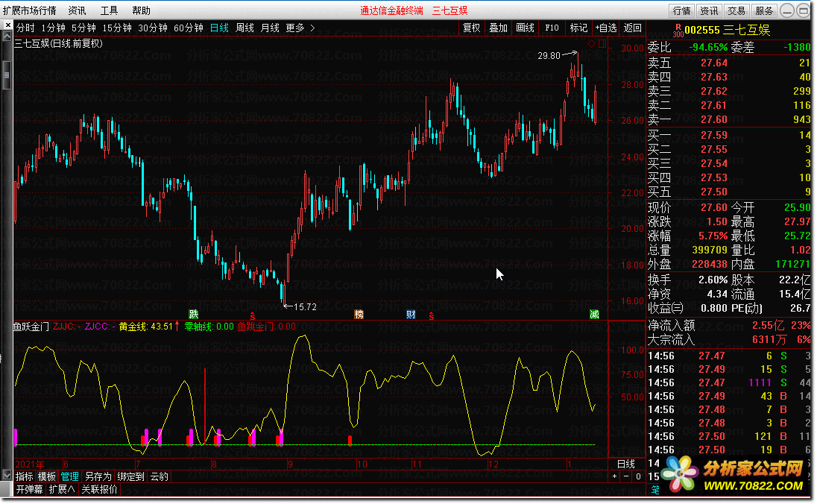Image resolution: width=817 pixels, height=504 pixels.
Task: Add stock via +自选 button
Action: pos(606,28)
